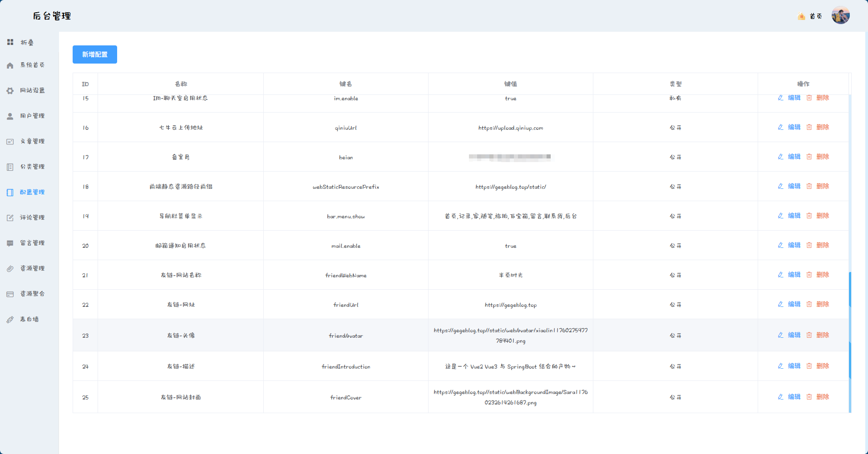This screenshot has height=454, width=868.
Task: Click the 后台管理 title text
Action: point(52,16)
